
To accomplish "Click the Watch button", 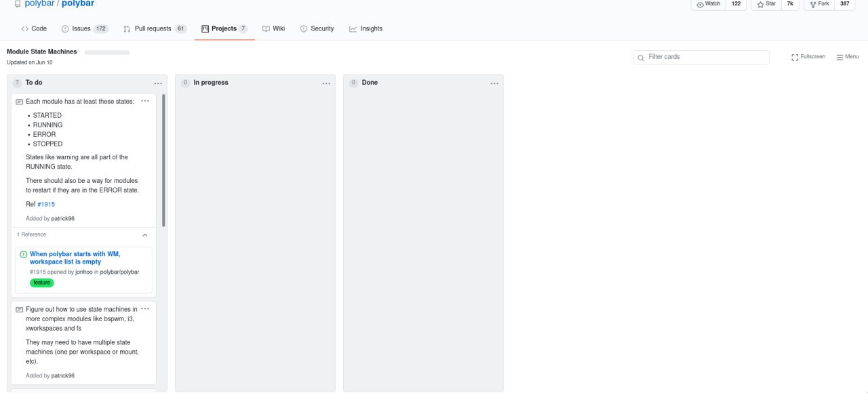I will [708, 4].
